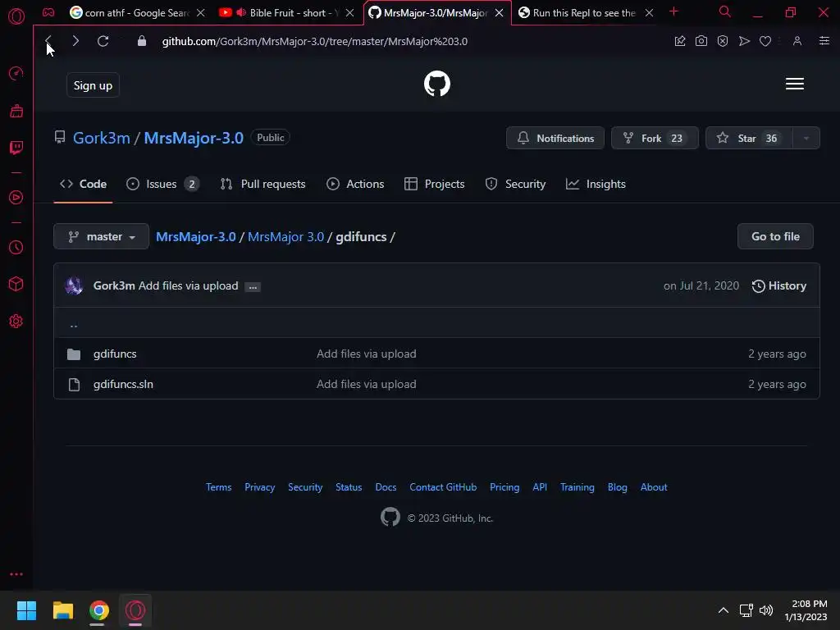Open a new browser tab
This screenshot has height=630, width=840.
tap(674, 11)
